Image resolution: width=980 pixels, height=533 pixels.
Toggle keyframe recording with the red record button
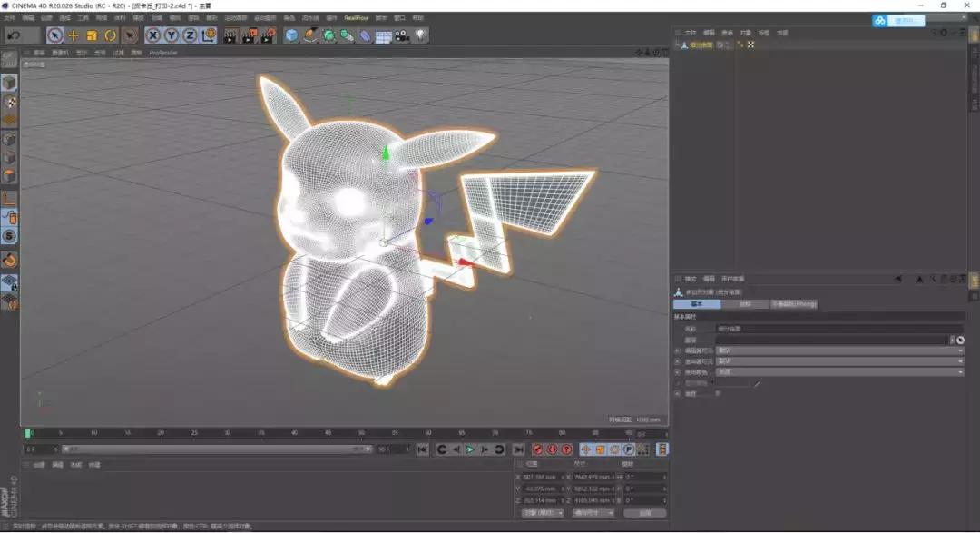tap(535, 450)
